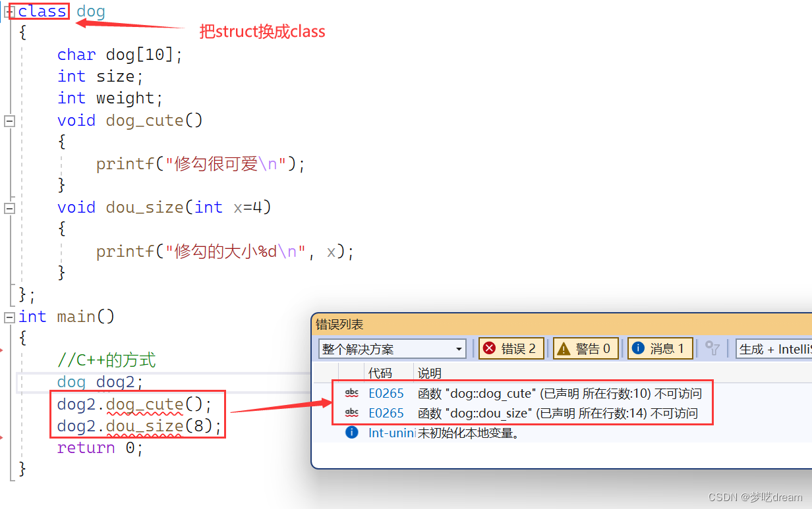Collapse the dog_cute function body
Viewport: 812px width, 509px height.
9,121
